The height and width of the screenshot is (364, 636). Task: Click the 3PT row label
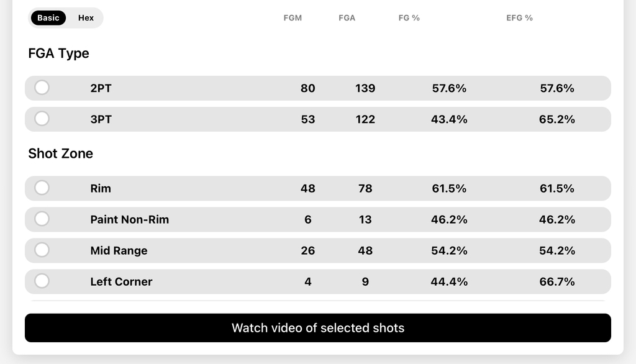coord(101,119)
